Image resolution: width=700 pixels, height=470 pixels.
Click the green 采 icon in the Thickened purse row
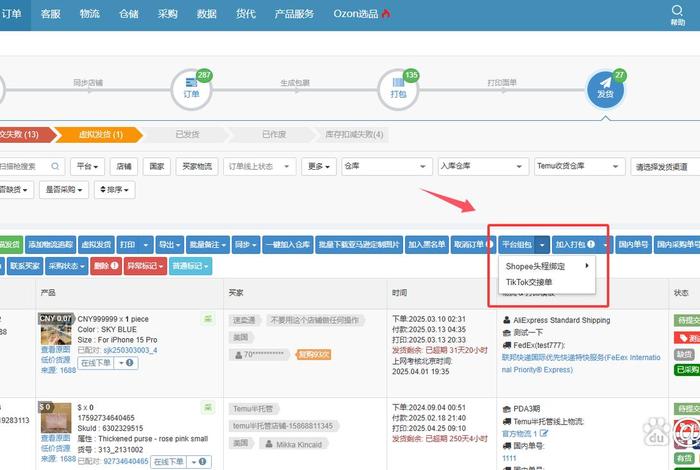click(x=208, y=408)
